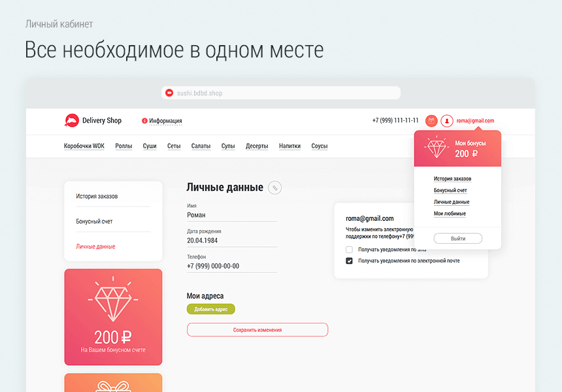This screenshot has height=392, width=562.
Task: Click the Добавить адрес button
Action: [210, 308]
